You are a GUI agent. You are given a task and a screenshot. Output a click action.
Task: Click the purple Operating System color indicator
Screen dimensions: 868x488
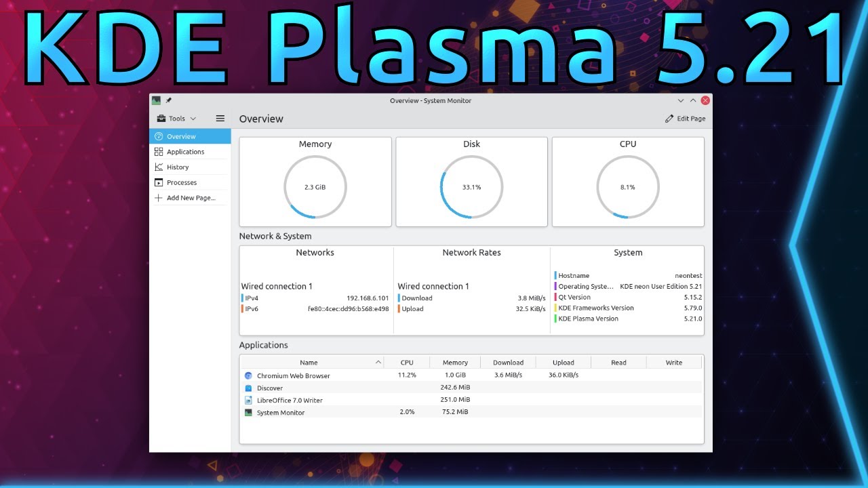tap(555, 287)
